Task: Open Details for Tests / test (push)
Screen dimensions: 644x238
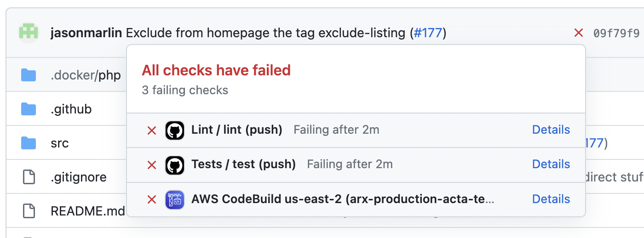Action: tap(551, 164)
